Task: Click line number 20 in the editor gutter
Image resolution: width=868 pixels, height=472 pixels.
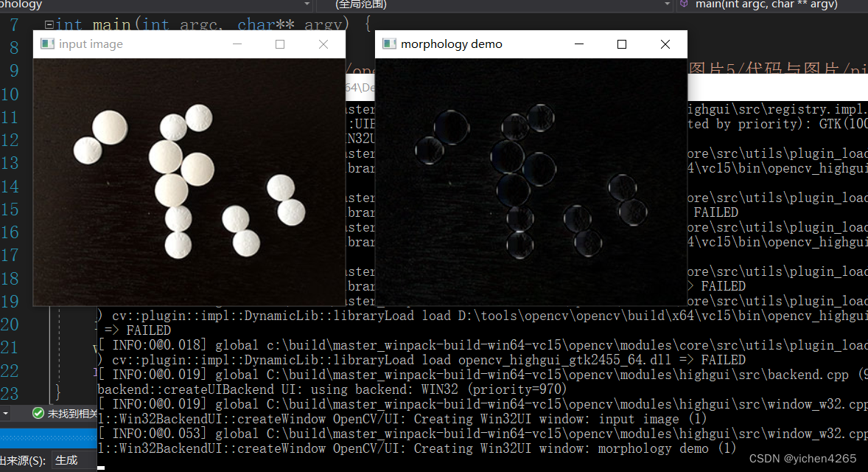Action: coord(10,324)
